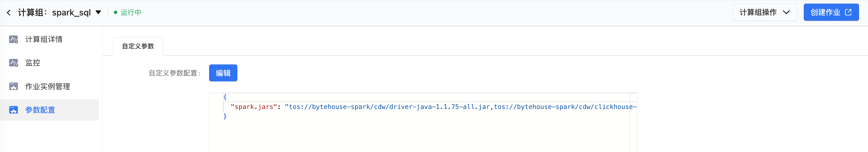Go to the 监控 menu item

[33, 63]
